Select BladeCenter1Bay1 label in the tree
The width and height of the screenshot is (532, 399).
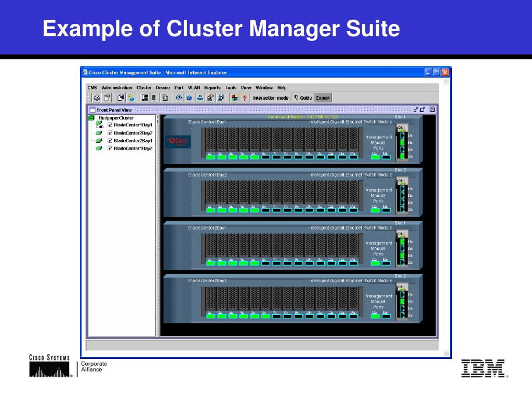point(133,125)
